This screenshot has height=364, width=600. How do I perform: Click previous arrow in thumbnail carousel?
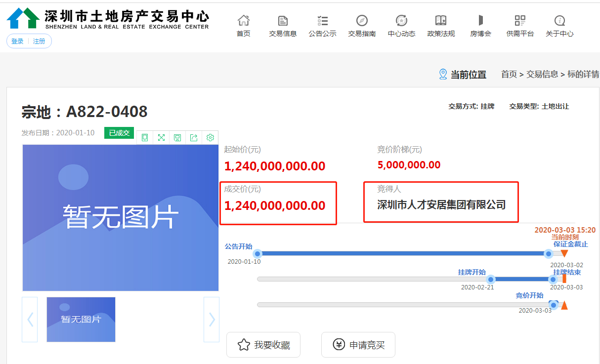(30, 320)
